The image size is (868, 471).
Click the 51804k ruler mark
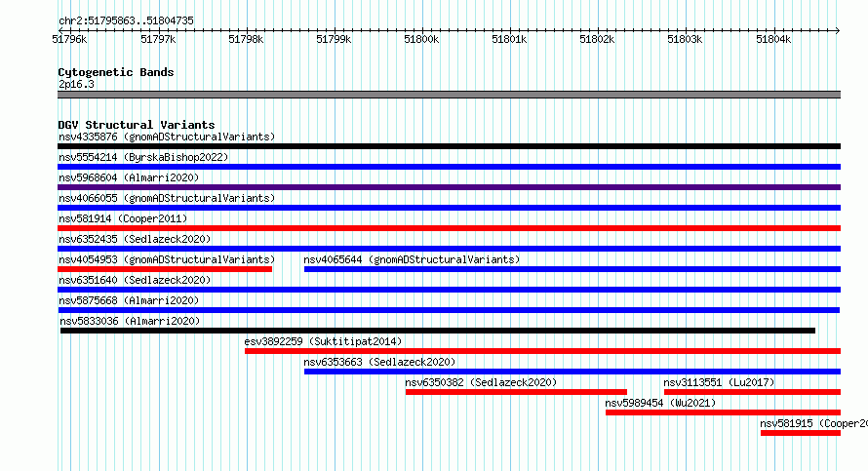pos(773,39)
